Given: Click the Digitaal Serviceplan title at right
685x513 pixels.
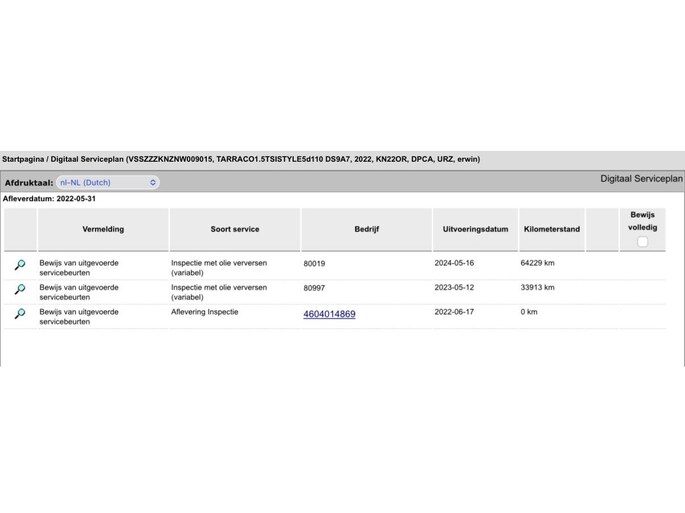Looking at the screenshot, I should click(641, 179).
